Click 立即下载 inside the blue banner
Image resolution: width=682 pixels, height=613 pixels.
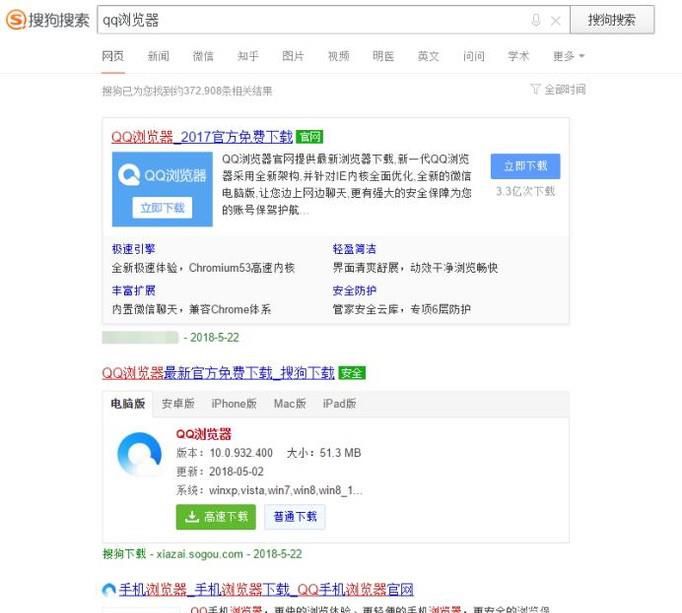[x=162, y=208]
